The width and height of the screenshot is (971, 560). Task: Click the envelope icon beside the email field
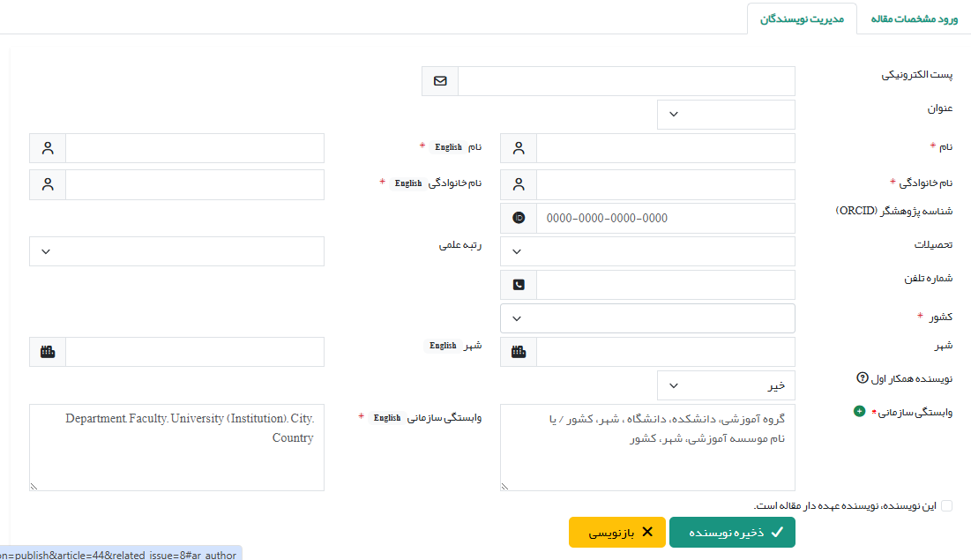(440, 81)
